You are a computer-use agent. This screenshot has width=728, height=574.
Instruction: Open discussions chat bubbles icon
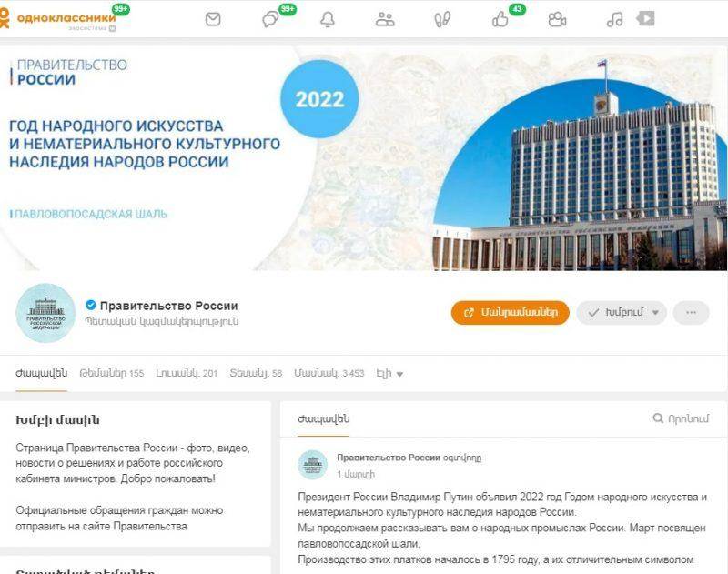click(x=270, y=19)
